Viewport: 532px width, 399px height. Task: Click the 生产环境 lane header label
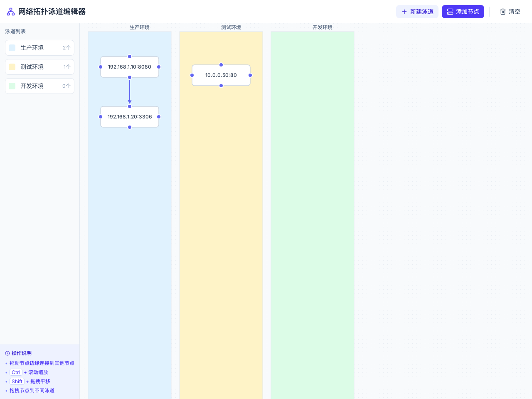(140, 27)
